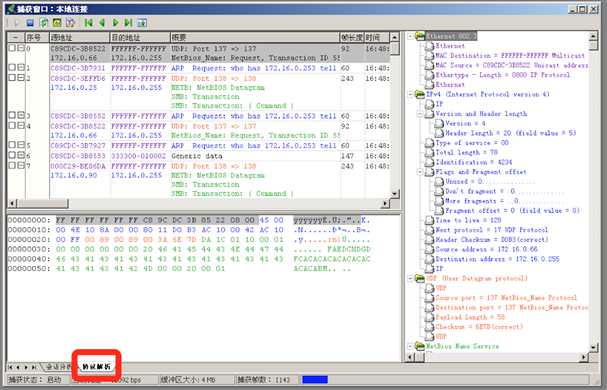The width and height of the screenshot is (607, 390).
Task: Click the next-tab navigation arrow at bottom left
Action: [x=26, y=367]
